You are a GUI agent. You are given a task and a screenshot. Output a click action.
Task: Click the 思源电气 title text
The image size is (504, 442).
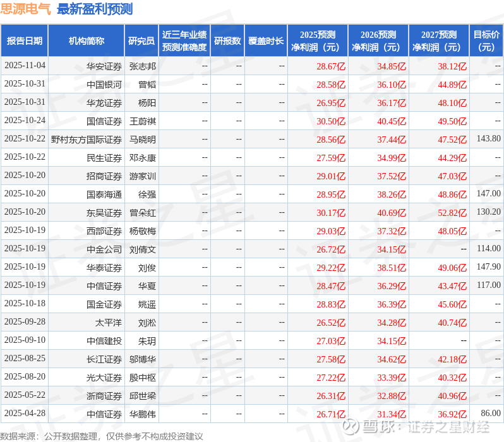(25, 9)
